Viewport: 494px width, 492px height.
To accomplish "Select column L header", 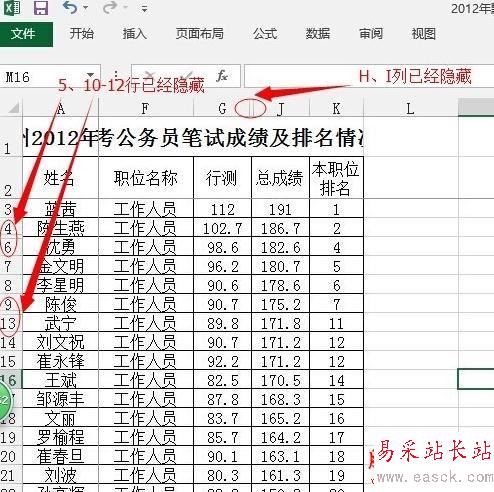I will [411, 109].
